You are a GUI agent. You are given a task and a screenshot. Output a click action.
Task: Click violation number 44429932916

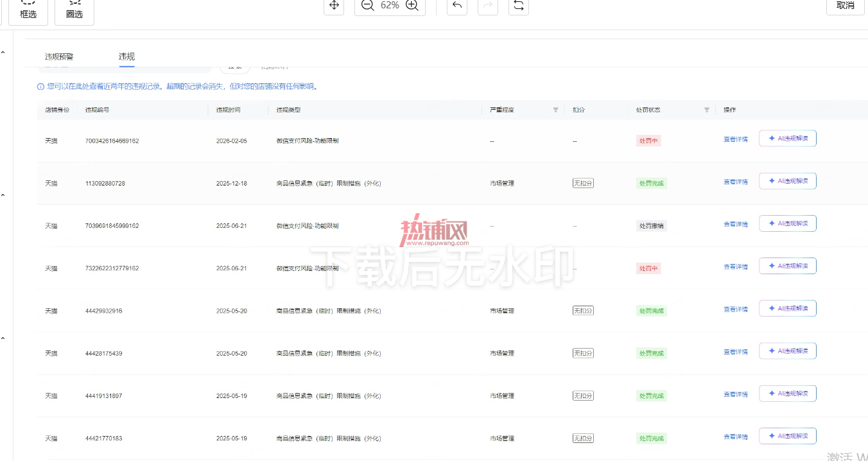[x=103, y=311]
